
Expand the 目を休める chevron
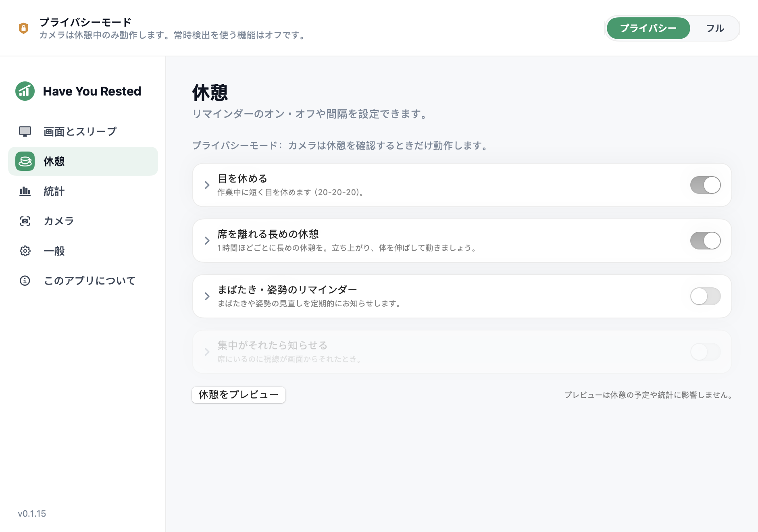point(207,185)
